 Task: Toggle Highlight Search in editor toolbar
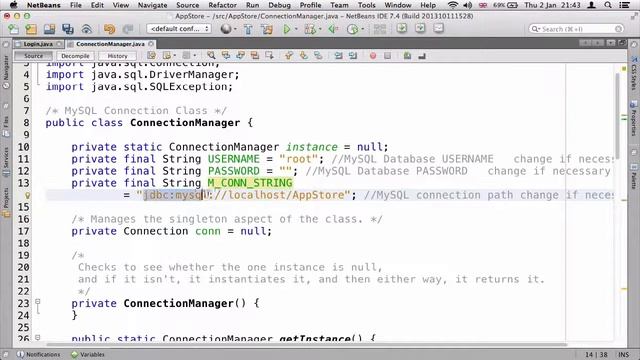click(255, 56)
